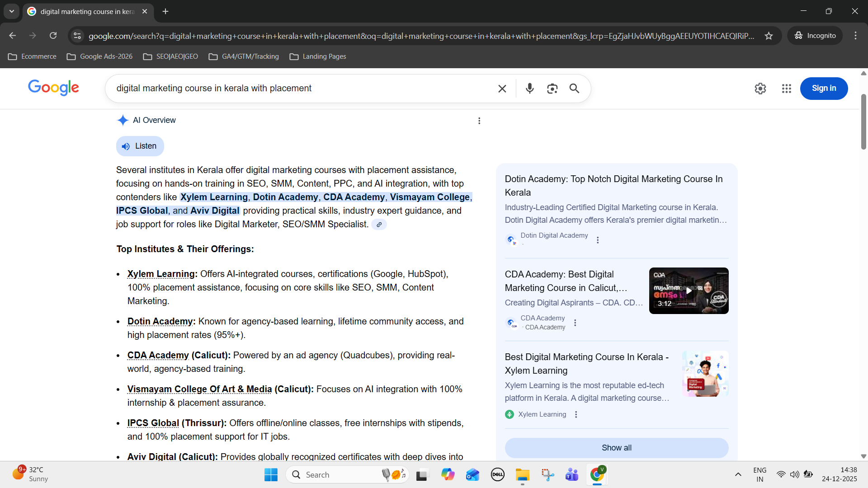Viewport: 868px width, 488px height.
Task: Open Google Ads-2026 bookmark folder
Action: click(99, 56)
